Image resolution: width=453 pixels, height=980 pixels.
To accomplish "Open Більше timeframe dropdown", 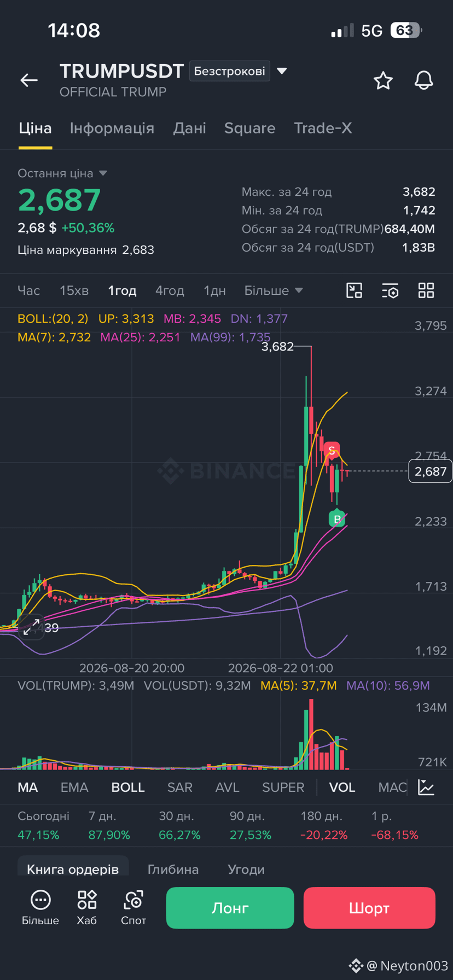I will 274,290.
